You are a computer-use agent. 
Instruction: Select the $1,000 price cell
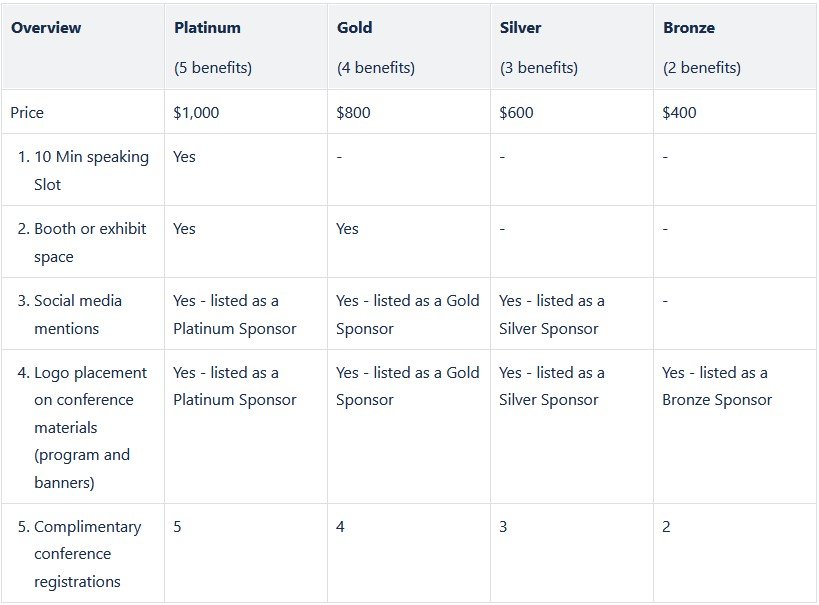pos(196,113)
